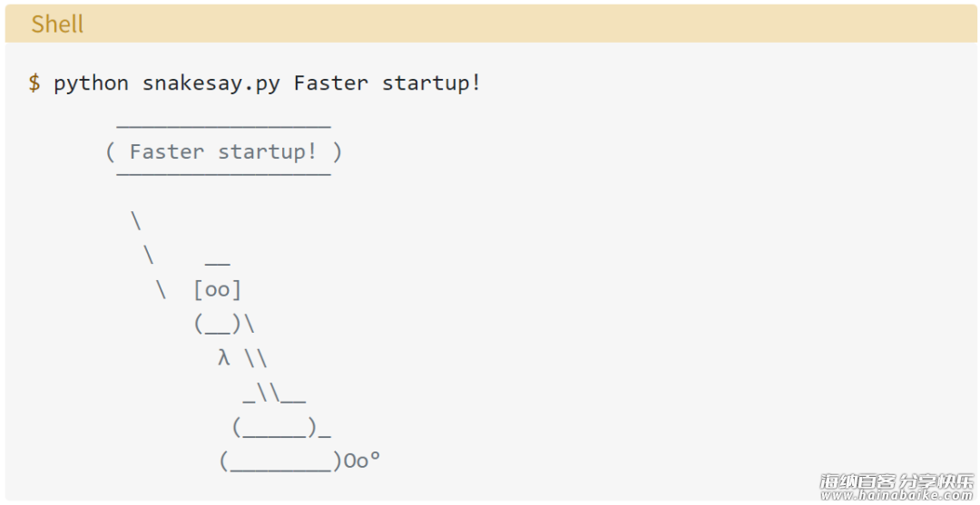The height and width of the screenshot is (505, 980).
Task: Click the snakesay.py filename in the command
Action: [x=211, y=83]
